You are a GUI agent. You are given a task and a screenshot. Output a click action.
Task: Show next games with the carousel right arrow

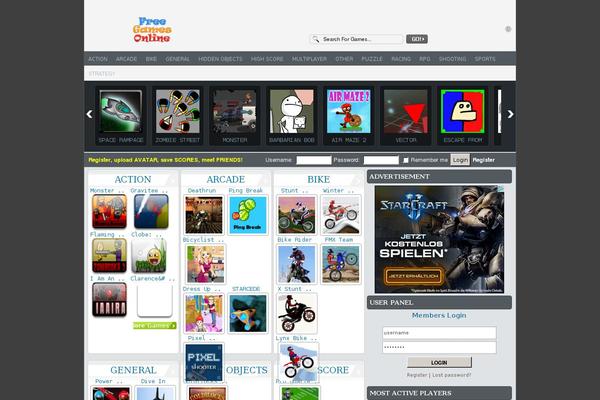(x=510, y=114)
